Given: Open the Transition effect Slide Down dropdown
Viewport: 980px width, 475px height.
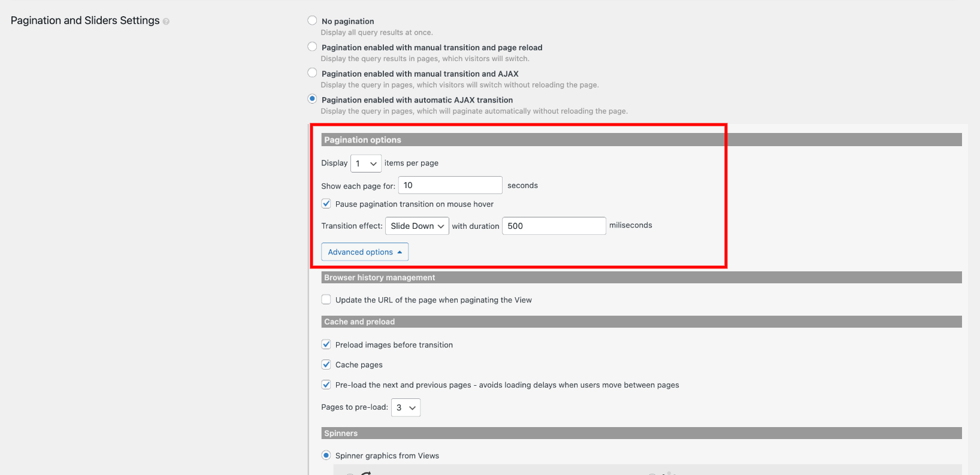Looking at the screenshot, I should pyautogui.click(x=417, y=226).
